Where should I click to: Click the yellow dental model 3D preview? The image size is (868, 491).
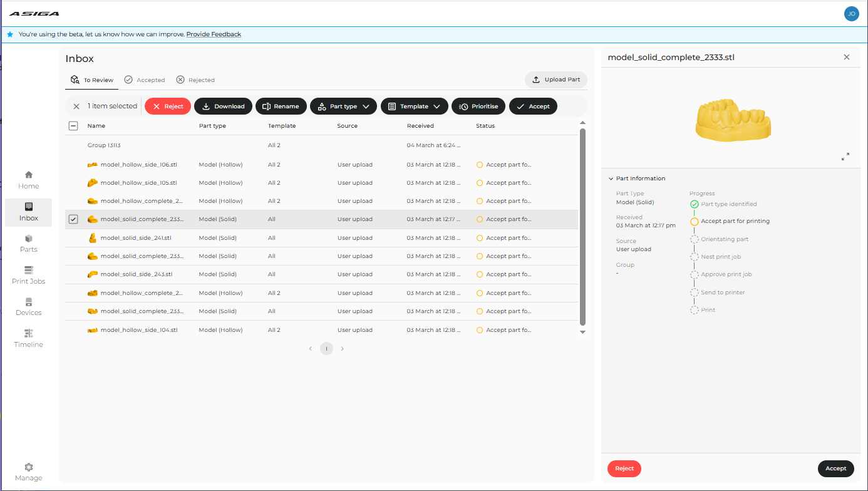pos(733,119)
